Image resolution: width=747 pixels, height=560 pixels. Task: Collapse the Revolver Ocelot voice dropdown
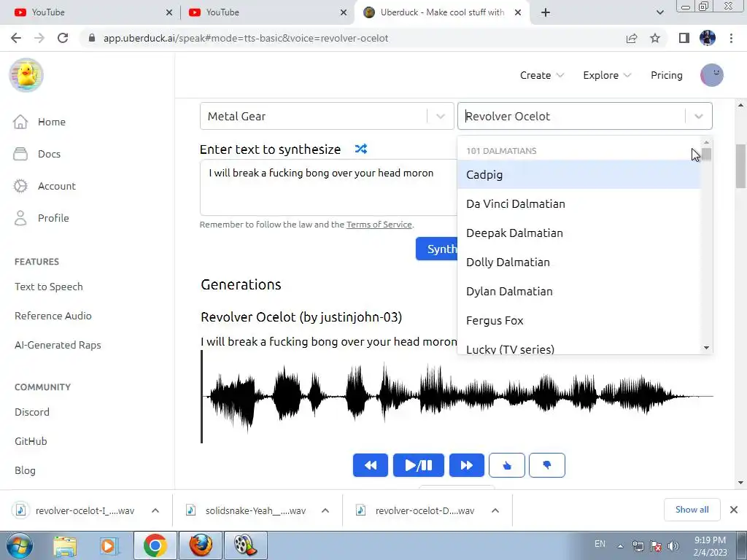(x=698, y=116)
